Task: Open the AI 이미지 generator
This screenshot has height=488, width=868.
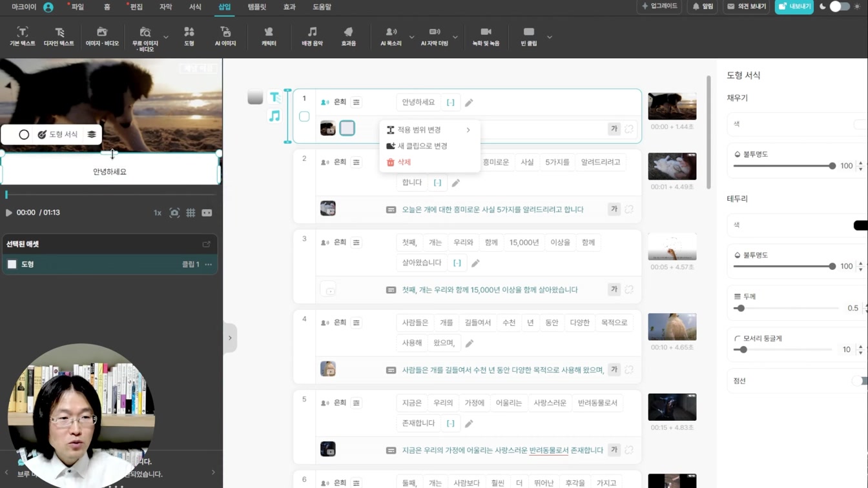Action: tap(225, 37)
